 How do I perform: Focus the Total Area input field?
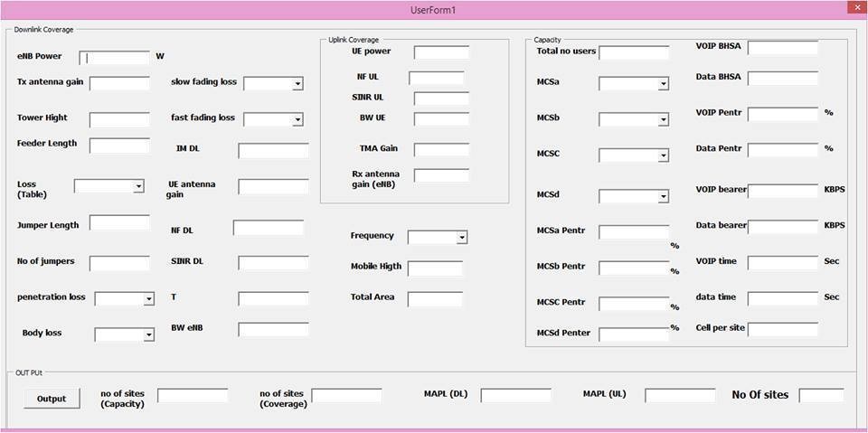pyautogui.click(x=435, y=298)
